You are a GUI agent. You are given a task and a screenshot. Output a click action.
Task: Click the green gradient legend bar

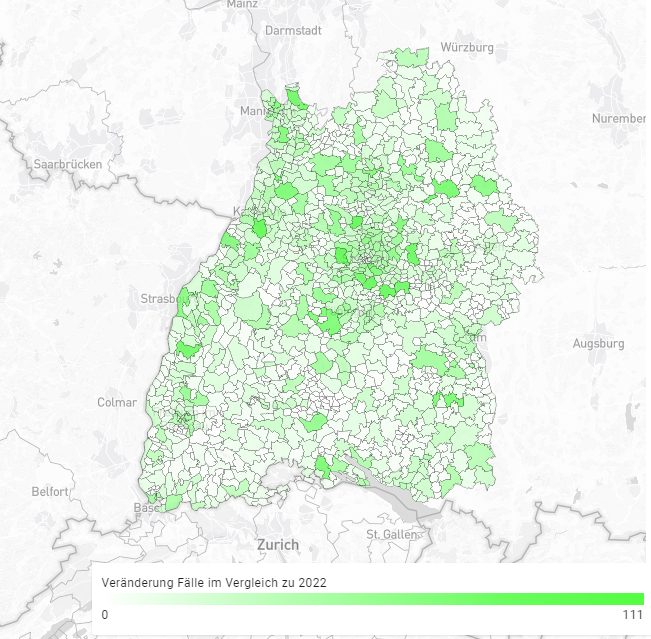tap(372, 599)
